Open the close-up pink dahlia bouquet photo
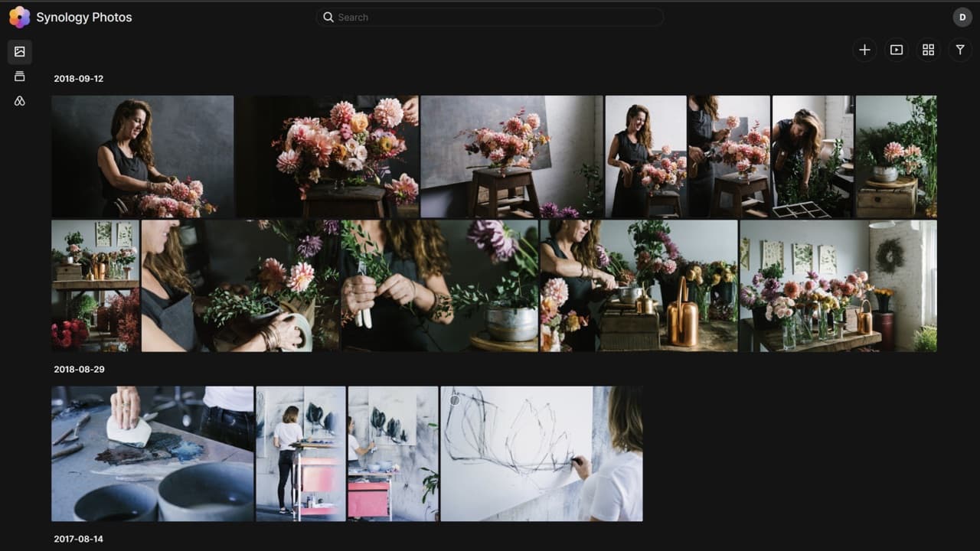The height and width of the screenshot is (551, 980). (327, 156)
